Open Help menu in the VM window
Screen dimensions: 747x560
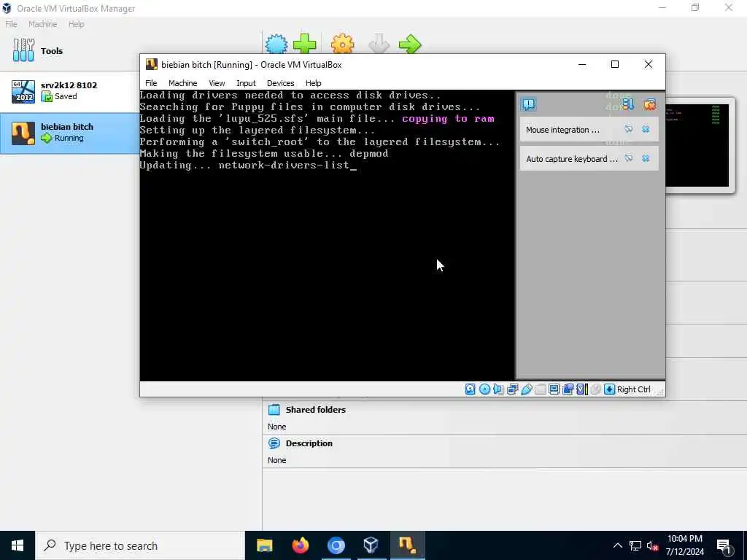(313, 83)
